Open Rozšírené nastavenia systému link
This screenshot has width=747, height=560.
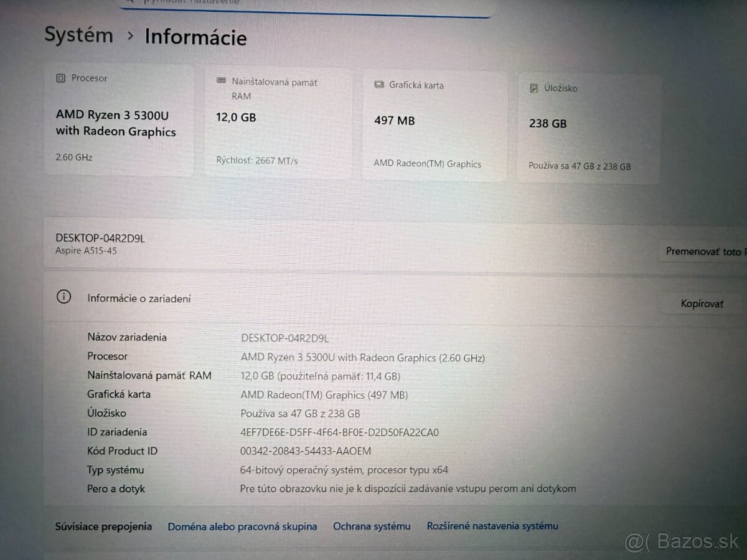pyautogui.click(x=492, y=526)
